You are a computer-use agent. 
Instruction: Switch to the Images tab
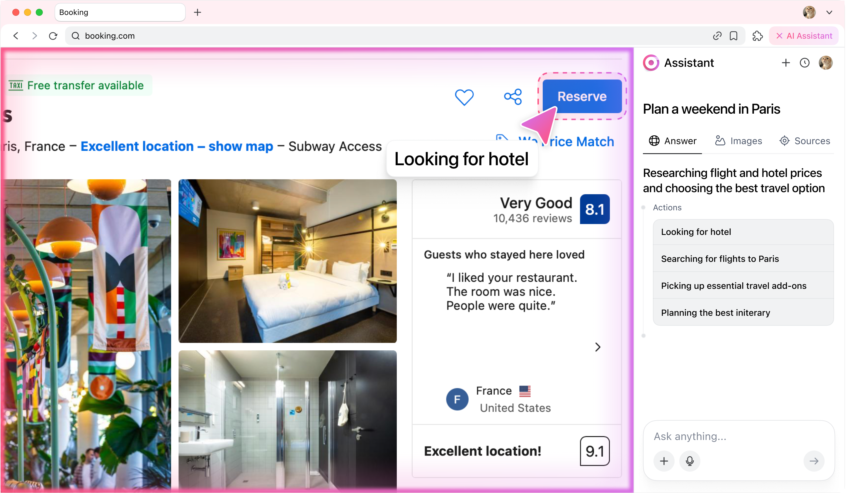point(738,141)
